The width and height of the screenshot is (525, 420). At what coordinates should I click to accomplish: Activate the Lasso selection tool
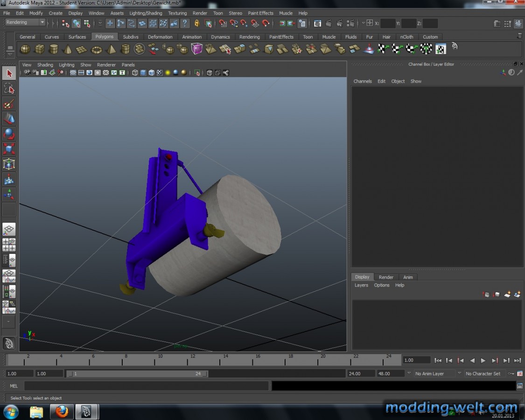coord(9,89)
